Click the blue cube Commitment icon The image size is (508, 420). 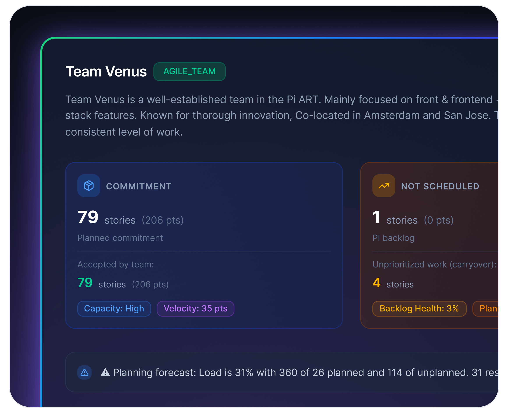tap(89, 185)
